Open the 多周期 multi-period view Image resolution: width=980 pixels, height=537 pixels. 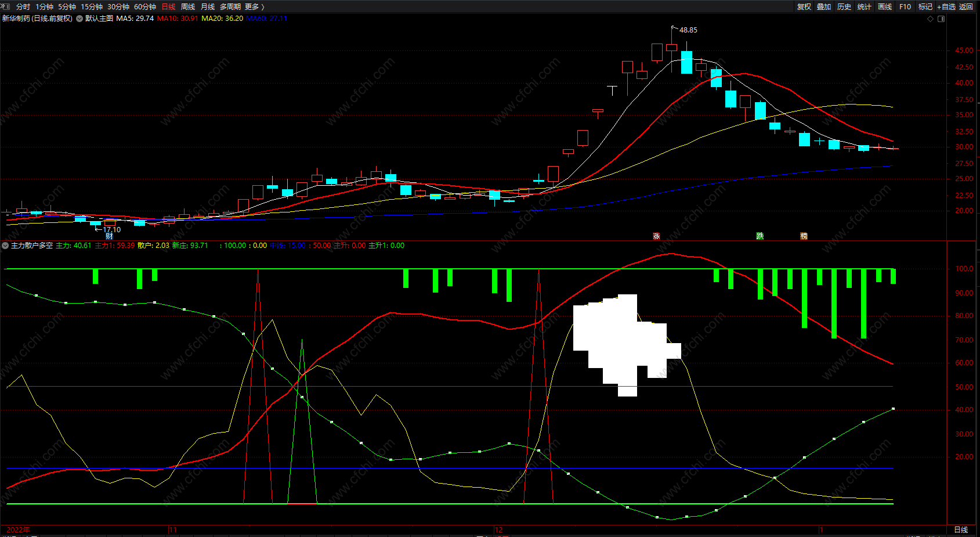point(230,7)
